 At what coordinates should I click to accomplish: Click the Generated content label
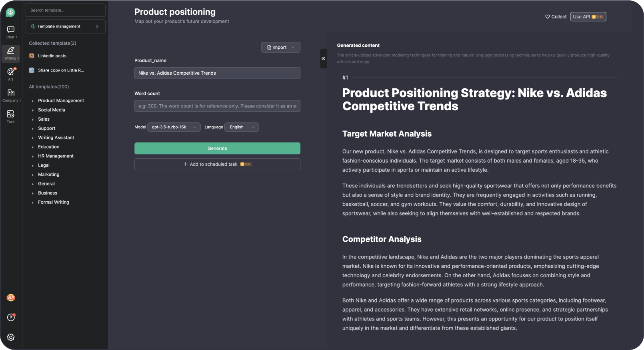[x=358, y=46]
